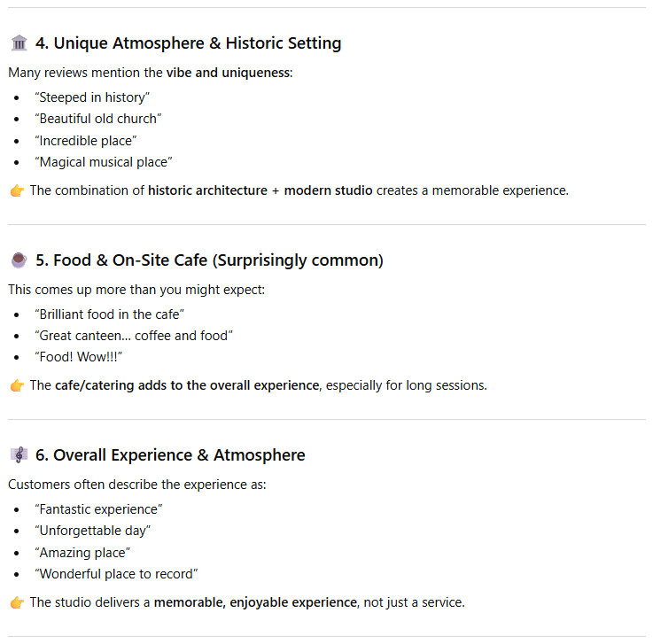Viewport: 653px width, 644px height.
Task: Click the 'Food & On-Site Cafe' heading
Action: pos(209,260)
